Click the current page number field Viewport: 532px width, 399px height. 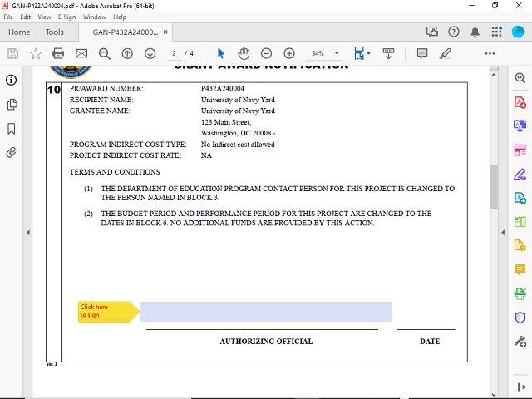[x=175, y=53]
